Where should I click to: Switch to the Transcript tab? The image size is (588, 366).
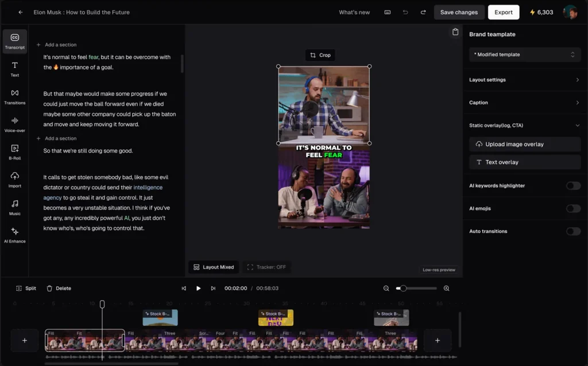coord(15,41)
